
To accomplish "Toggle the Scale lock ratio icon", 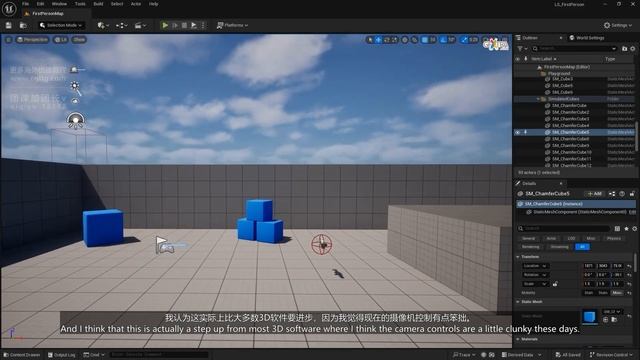I will pyautogui.click(x=555, y=284).
